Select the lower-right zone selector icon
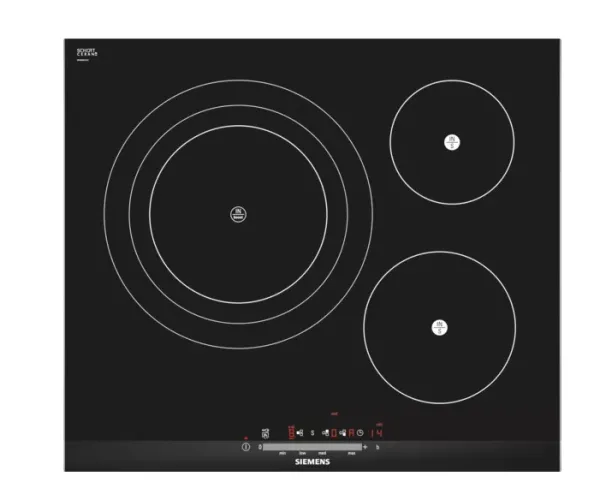This screenshot has height=488, width=600. coord(342,433)
